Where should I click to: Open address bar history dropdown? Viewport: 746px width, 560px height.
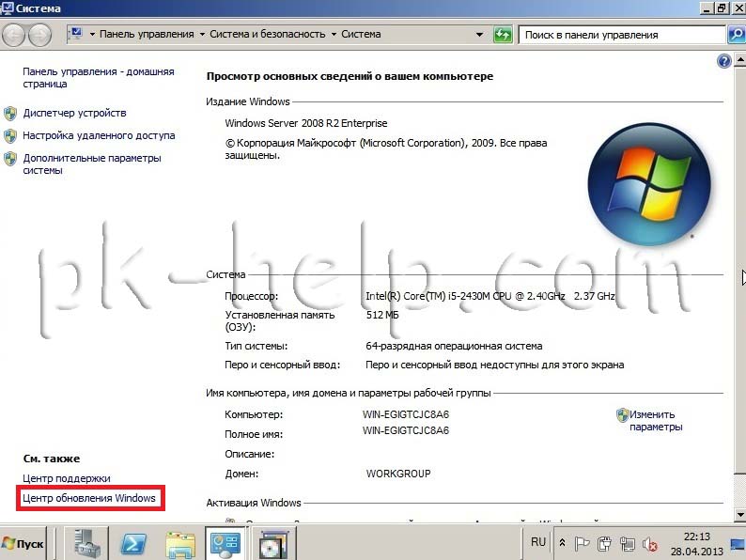point(479,35)
